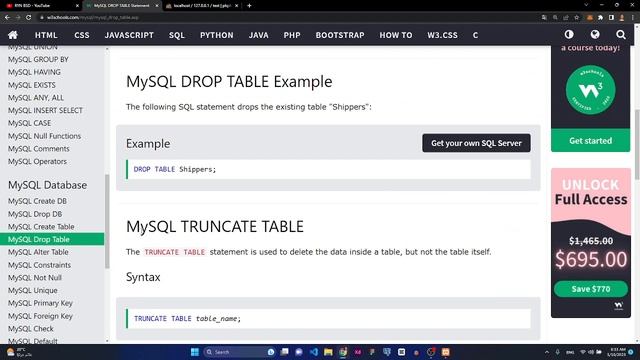Screen dimensions: 640x360
Task: Open MySQL HAVING in sidebar
Action: (34, 72)
